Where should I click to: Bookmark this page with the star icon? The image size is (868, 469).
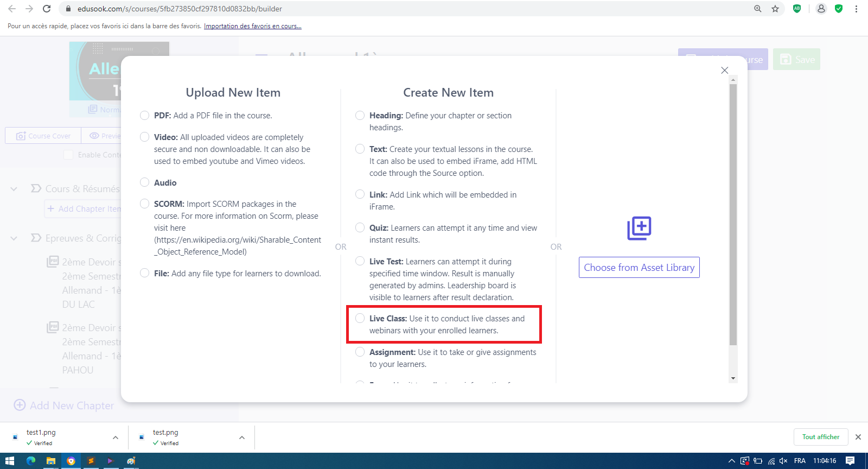(x=775, y=9)
